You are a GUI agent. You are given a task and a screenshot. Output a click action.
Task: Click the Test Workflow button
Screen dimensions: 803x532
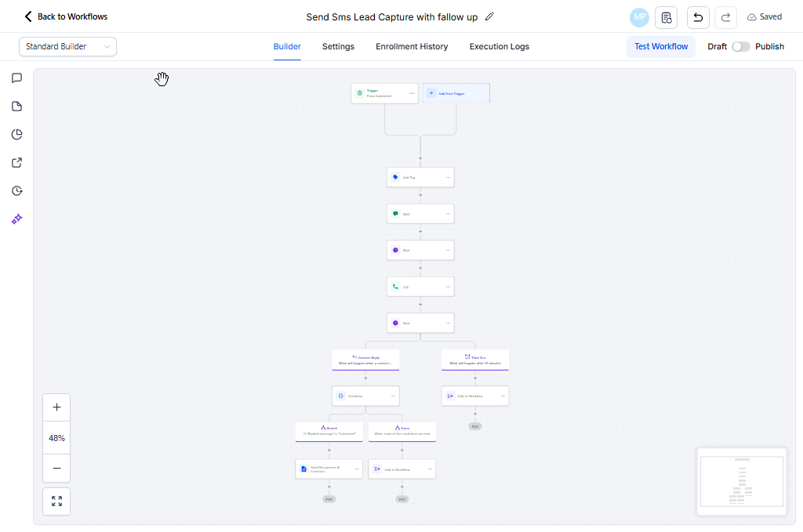pos(660,46)
